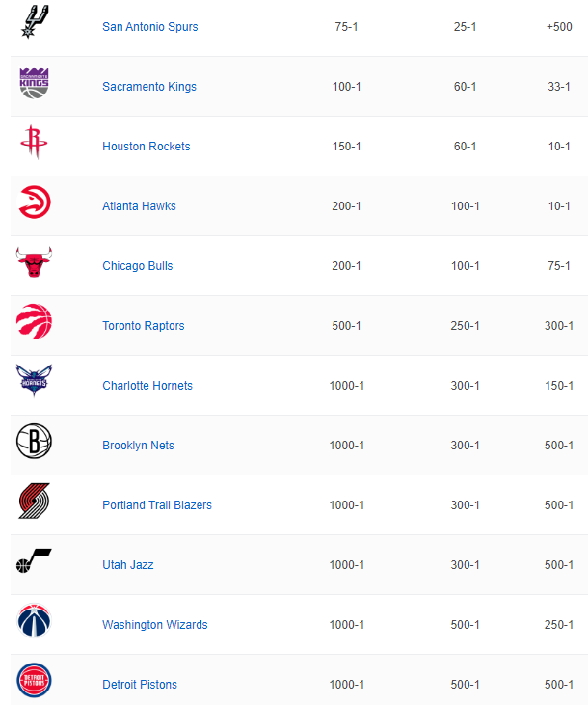Click the Brooklyn Nets logo

pos(34,441)
